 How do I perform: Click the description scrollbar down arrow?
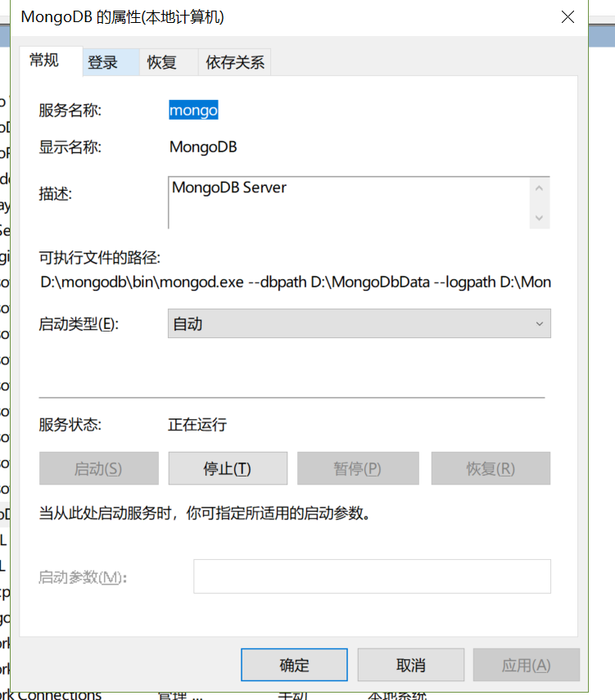pyautogui.click(x=539, y=218)
